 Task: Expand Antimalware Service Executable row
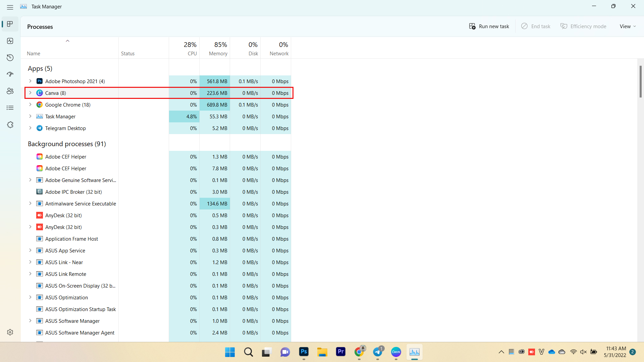tap(30, 203)
